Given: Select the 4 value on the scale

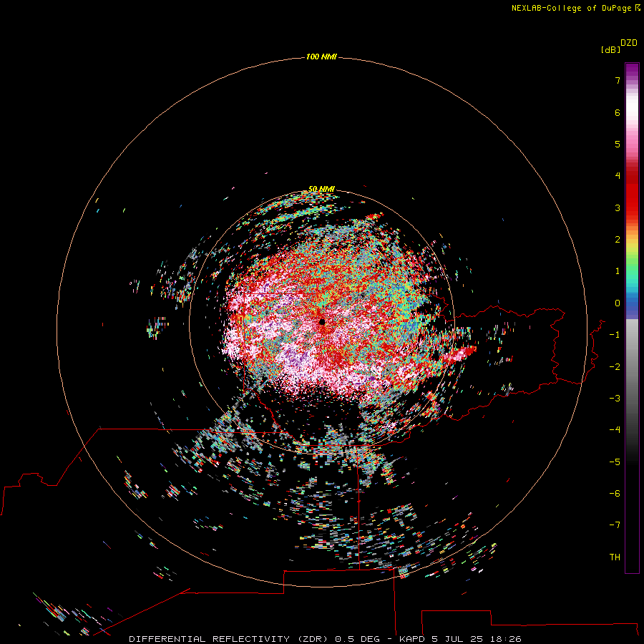Looking at the screenshot, I should coord(618,176).
